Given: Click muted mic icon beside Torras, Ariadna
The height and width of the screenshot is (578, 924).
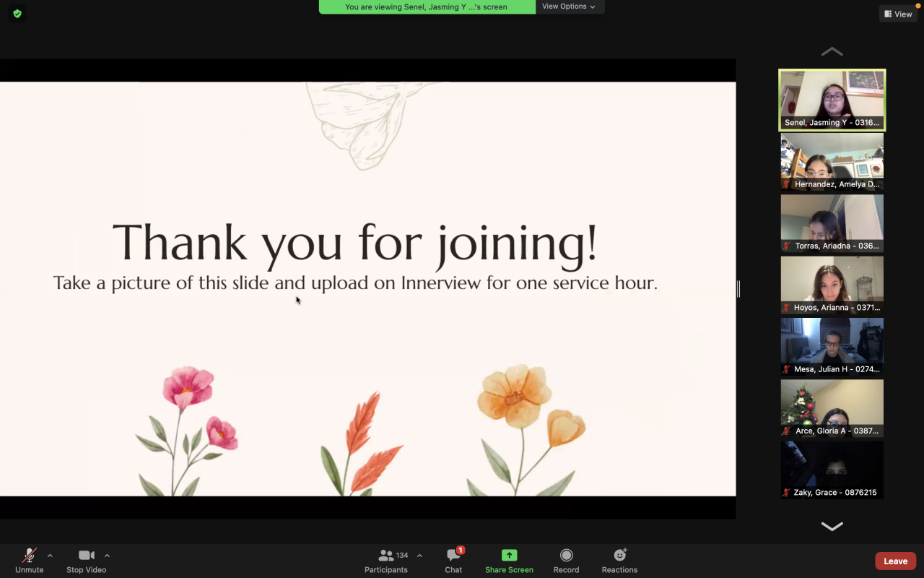Looking at the screenshot, I should point(787,246).
